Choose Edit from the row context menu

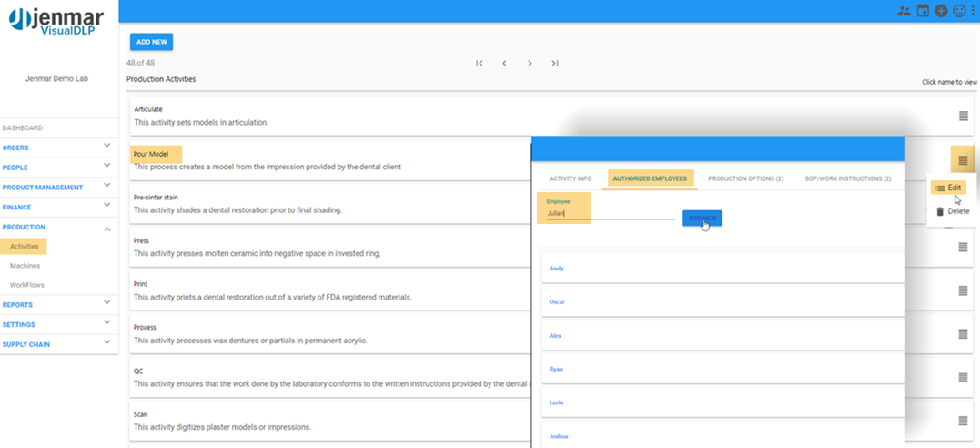click(948, 188)
